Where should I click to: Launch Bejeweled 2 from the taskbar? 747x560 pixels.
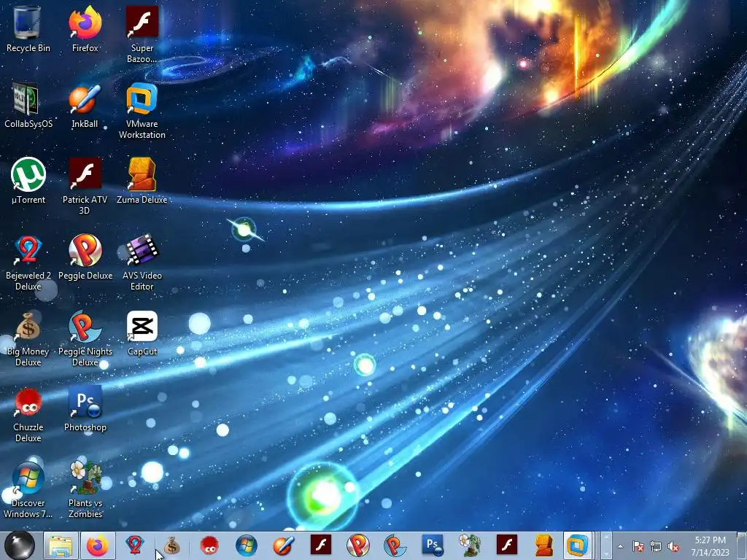pyautogui.click(x=135, y=545)
